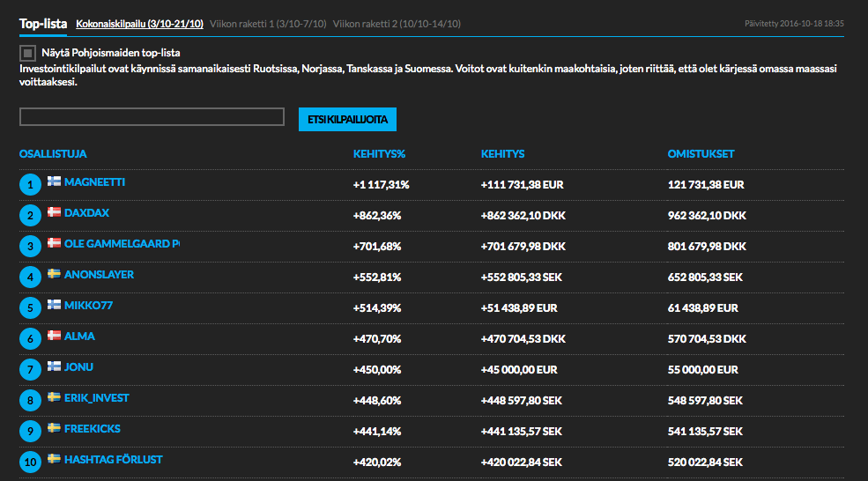Select the +701 679,98 DKK value

coord(523,247)
